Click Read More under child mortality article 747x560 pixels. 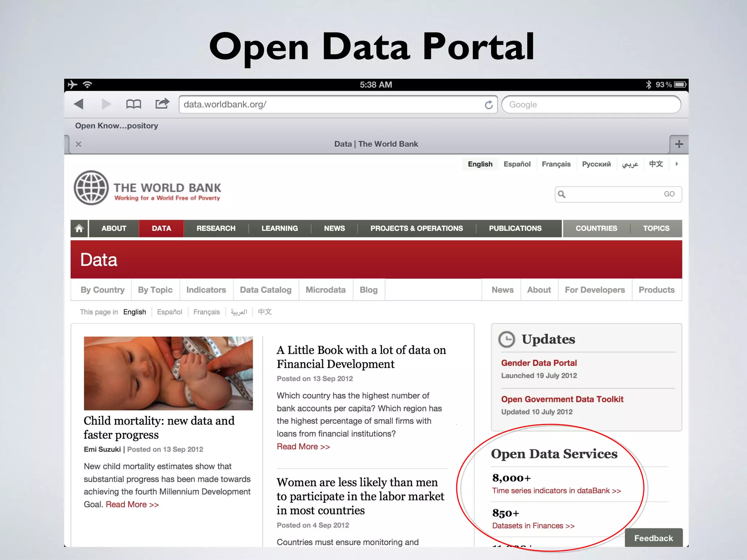(x=132, y=505)
